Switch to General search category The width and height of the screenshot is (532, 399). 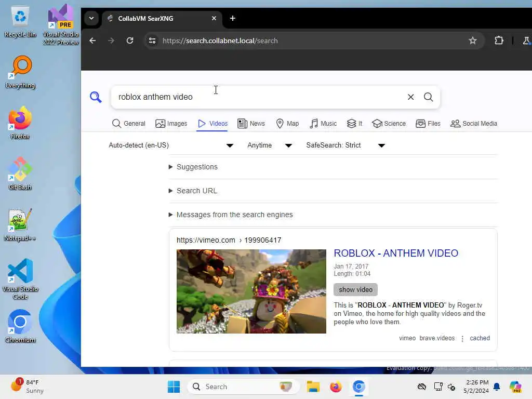[129, 124]
